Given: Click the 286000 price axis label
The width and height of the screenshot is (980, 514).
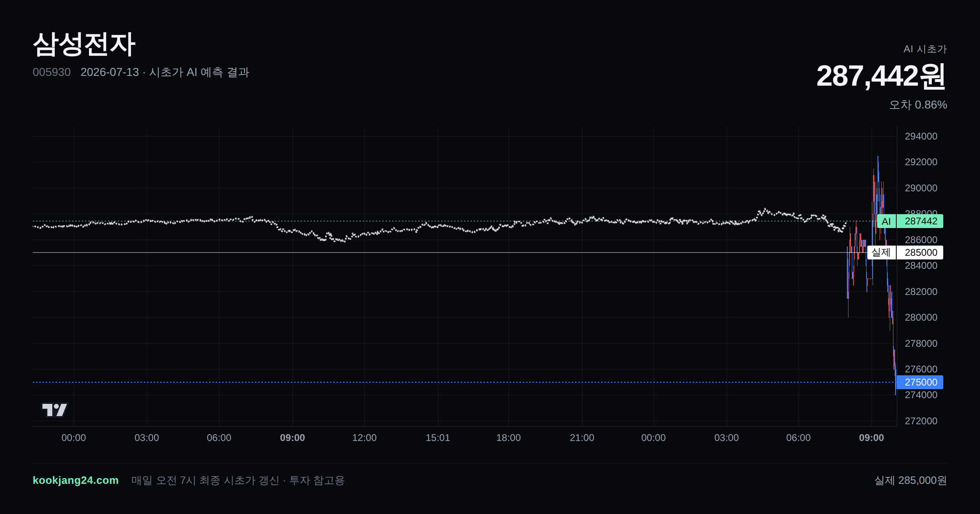Looking at the screenshot, I should tap(921, 240).
